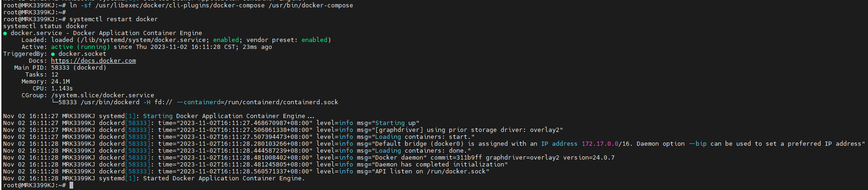Click the '--containerd' flag in CGroup line
The height and width of the screenshot is (190, 868).
[x=198, y=102]
